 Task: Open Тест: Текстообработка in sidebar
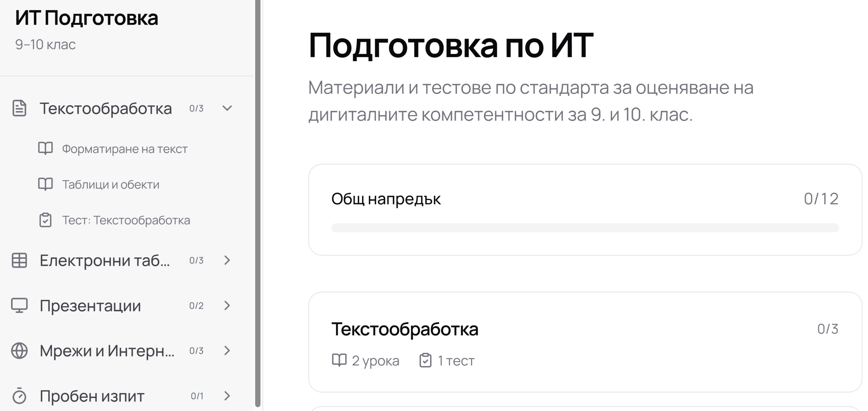tap(126, 220)
